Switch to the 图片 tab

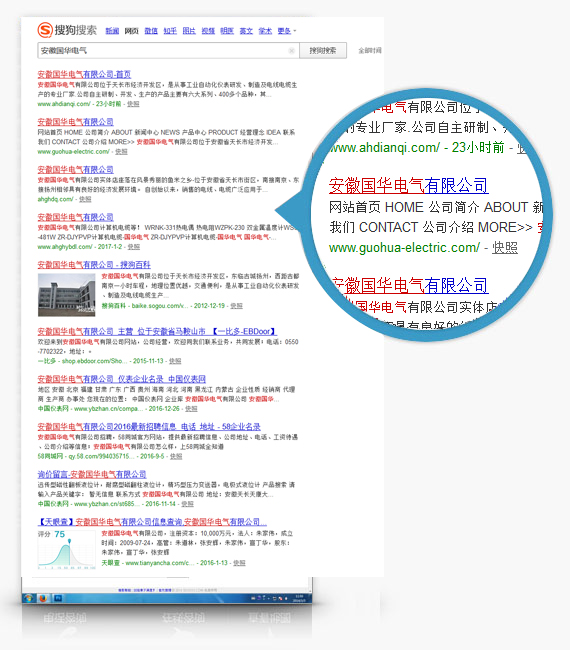coord(189,31)
